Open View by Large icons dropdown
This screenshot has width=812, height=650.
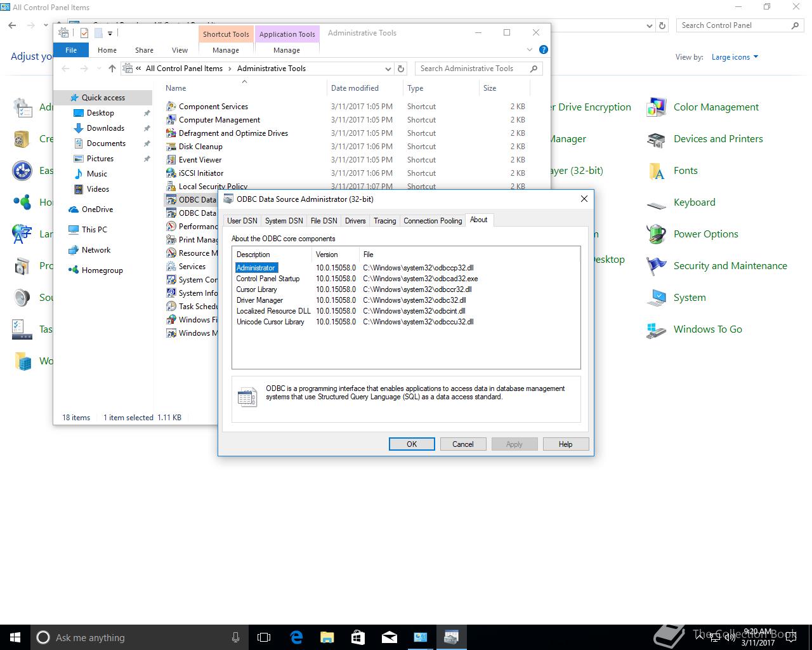pyautogui.click(x=735, y=57)
